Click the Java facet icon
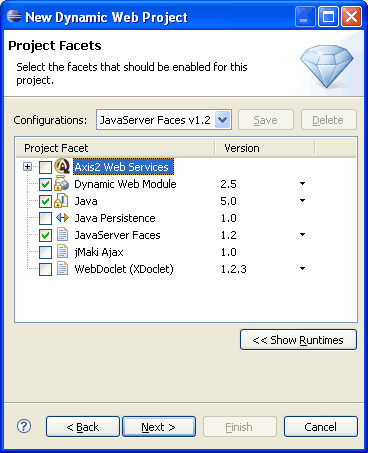 pyautogui.click(x=62, y=201)
